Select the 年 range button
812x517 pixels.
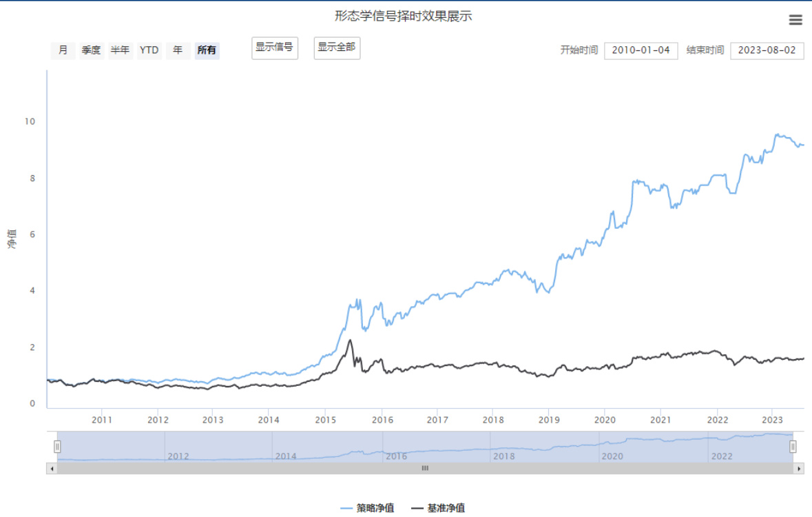pos(178,50)
